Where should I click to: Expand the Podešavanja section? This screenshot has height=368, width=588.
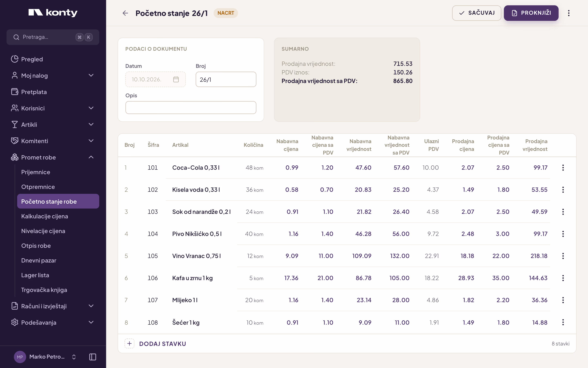[x=53, y=322]
